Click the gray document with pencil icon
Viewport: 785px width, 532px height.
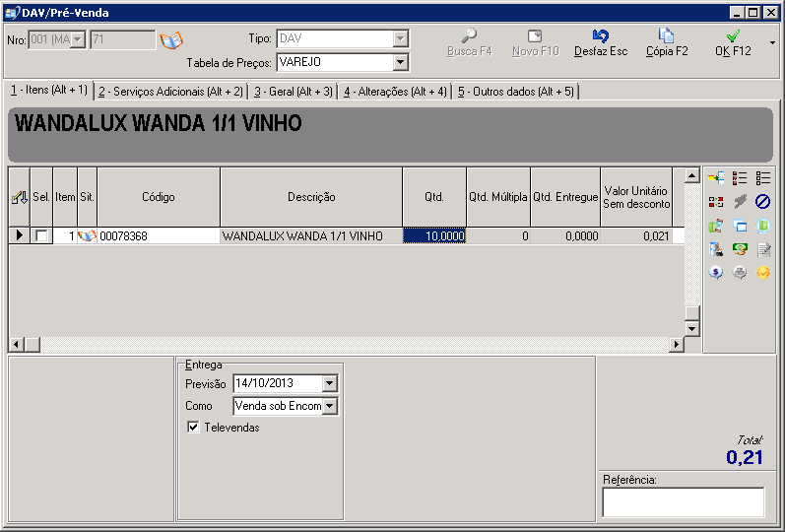[x=763, y=249]
